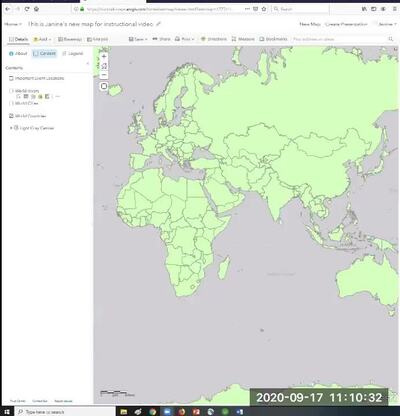Collapse the details side panel arrow
Image resolution: width=400 pixels, height=416 pixels.
click(x=88, y=63)
